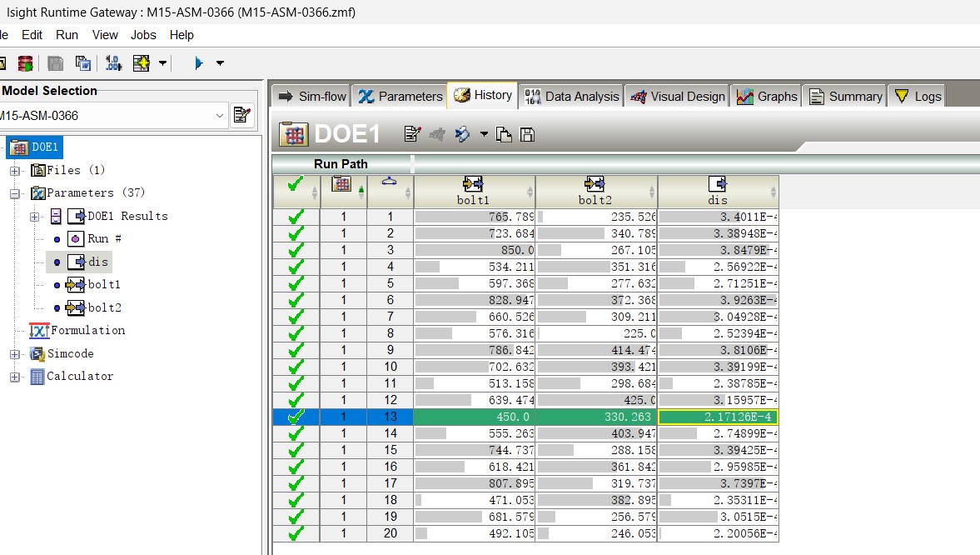Image resolution: width=980 pixels, height=555 pixels.
Task: Select the dis value cell in run 20
Action: pos(718,533)
